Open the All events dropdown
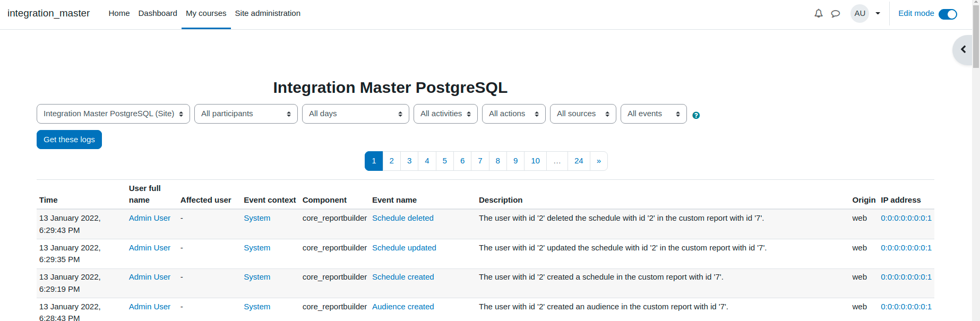The height and width of the screenshot is (321, 980). [x=654, y=114]
